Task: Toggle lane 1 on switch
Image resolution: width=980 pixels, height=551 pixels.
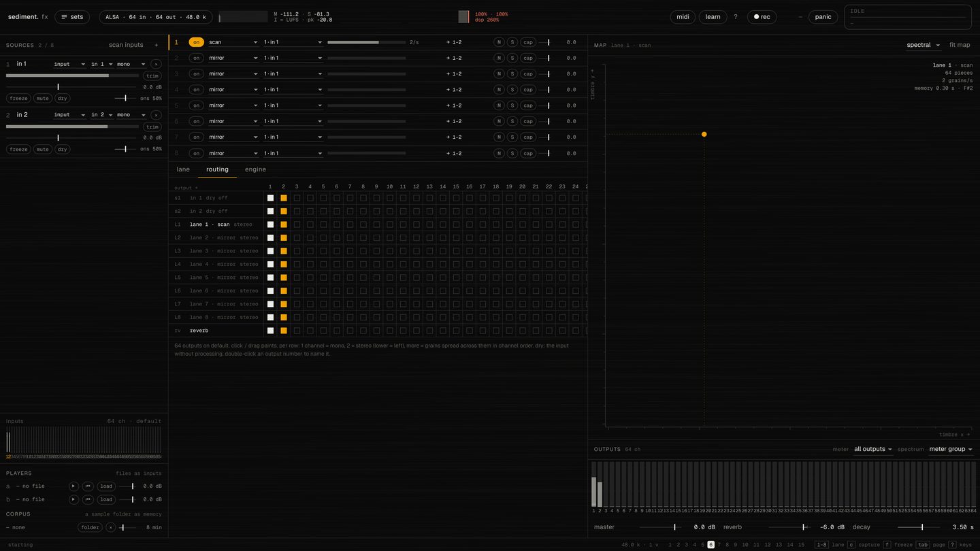Action: point(196,42)
